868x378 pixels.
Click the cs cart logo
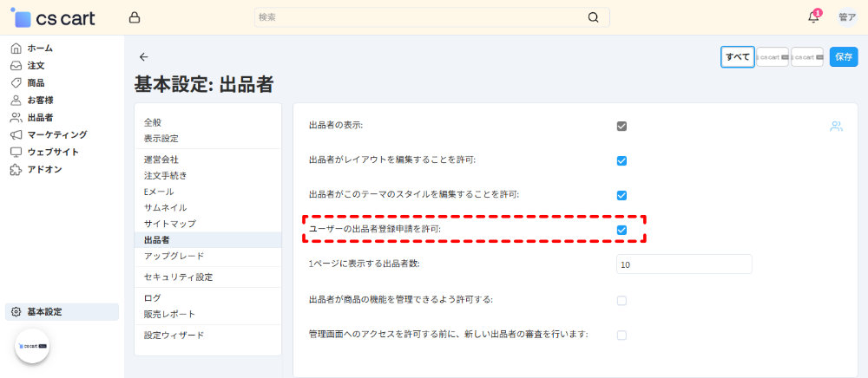point(53,17)
